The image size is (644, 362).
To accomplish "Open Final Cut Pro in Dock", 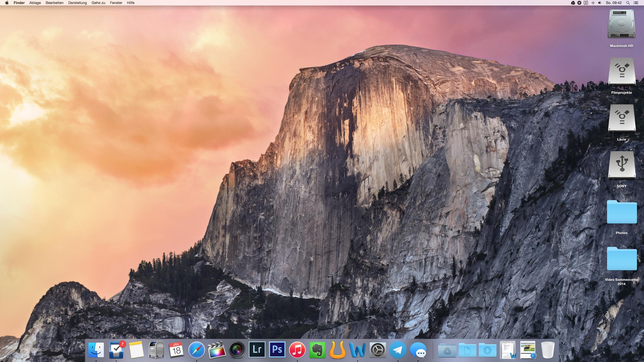I will coord(217,350).
